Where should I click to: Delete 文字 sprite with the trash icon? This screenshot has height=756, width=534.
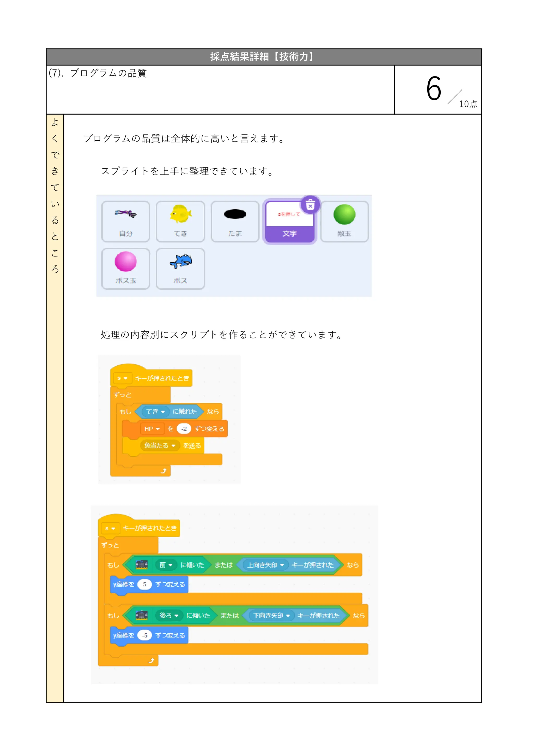point(310,205)
